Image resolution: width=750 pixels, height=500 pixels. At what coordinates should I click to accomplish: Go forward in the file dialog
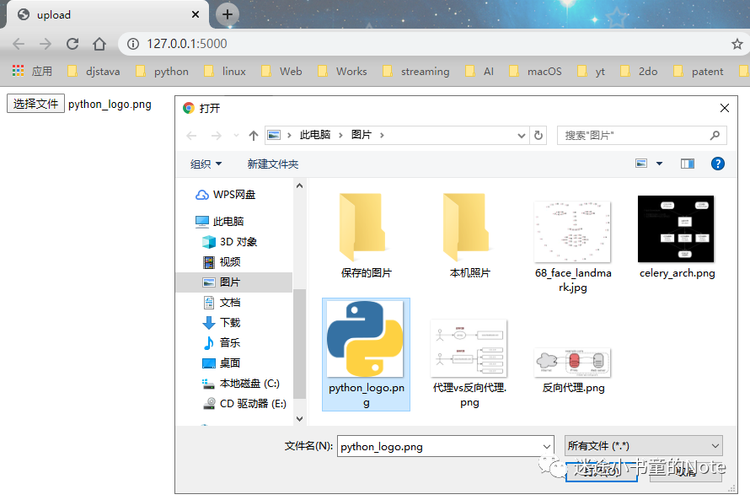point(216,136)
